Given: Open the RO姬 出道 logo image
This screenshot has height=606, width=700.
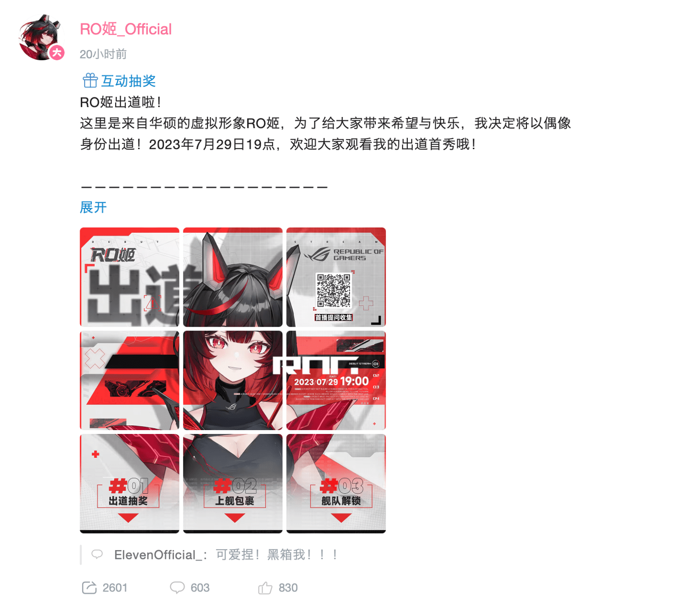Looking at the screenshot, I should point(129,277).
